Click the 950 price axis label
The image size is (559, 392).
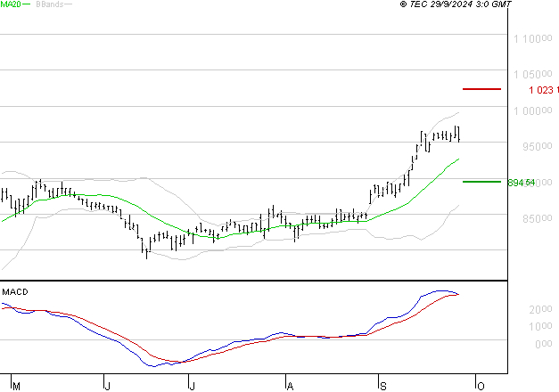[x=538, y=146]
